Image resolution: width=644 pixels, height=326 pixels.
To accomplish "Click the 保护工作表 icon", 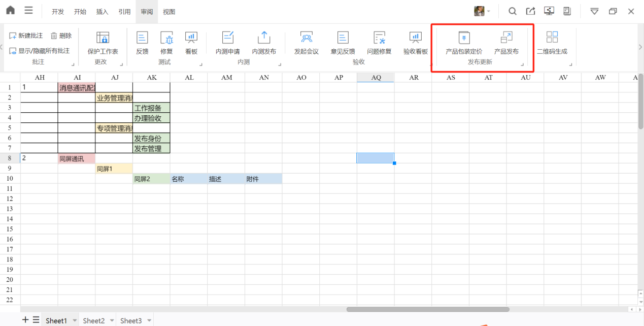I will pyautogui.click(x=103, y=38).
